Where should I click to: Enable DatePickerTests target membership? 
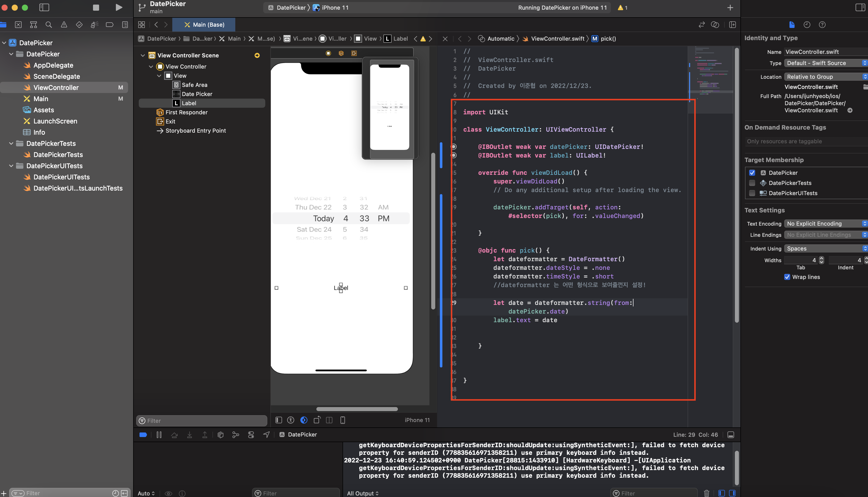[x=752, y=183]
